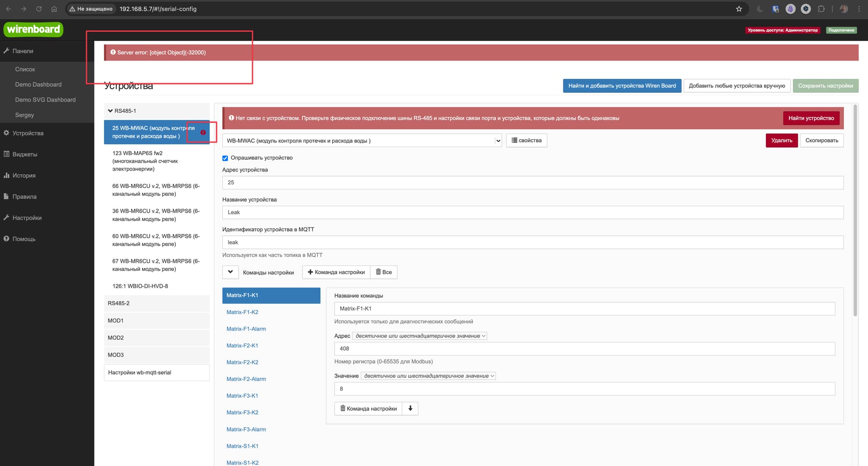Open the Список panel list
Screen dimensions: 868x466
point(25,69)
